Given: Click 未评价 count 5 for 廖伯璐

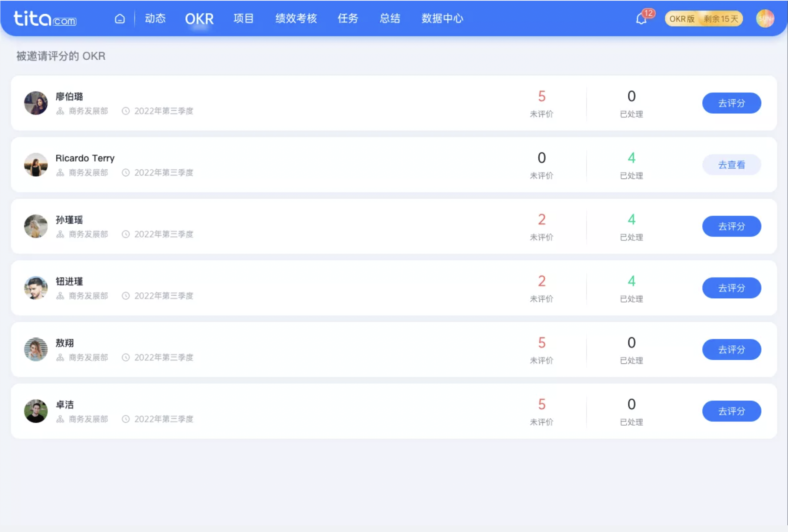Looking at the screenshot, I should [x=542, y=96].
